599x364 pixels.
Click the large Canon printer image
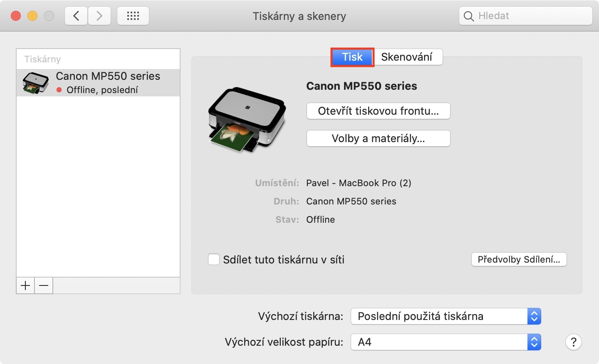(x=247, y=120)
